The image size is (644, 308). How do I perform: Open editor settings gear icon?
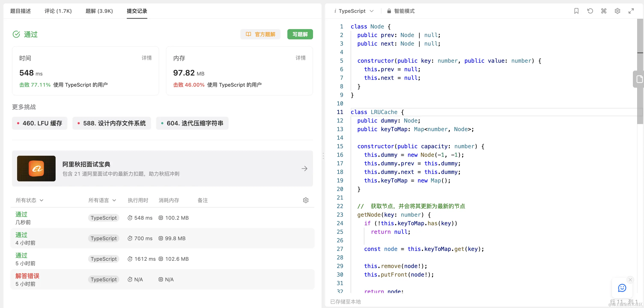[x=617, y=11]
